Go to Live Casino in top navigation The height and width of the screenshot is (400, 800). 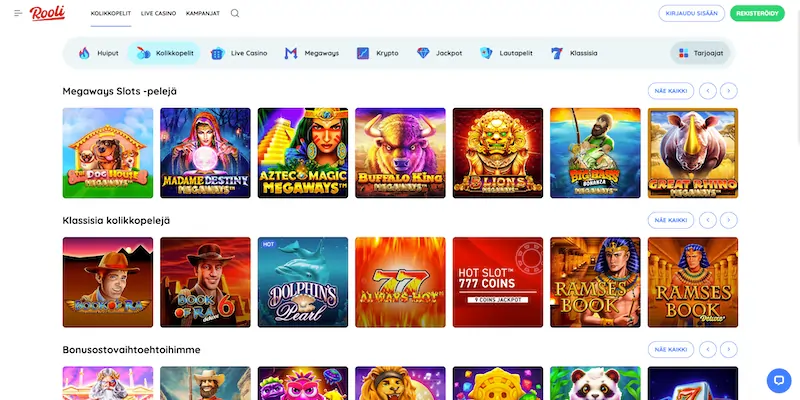pyautogui.click(x=159, y=13)
